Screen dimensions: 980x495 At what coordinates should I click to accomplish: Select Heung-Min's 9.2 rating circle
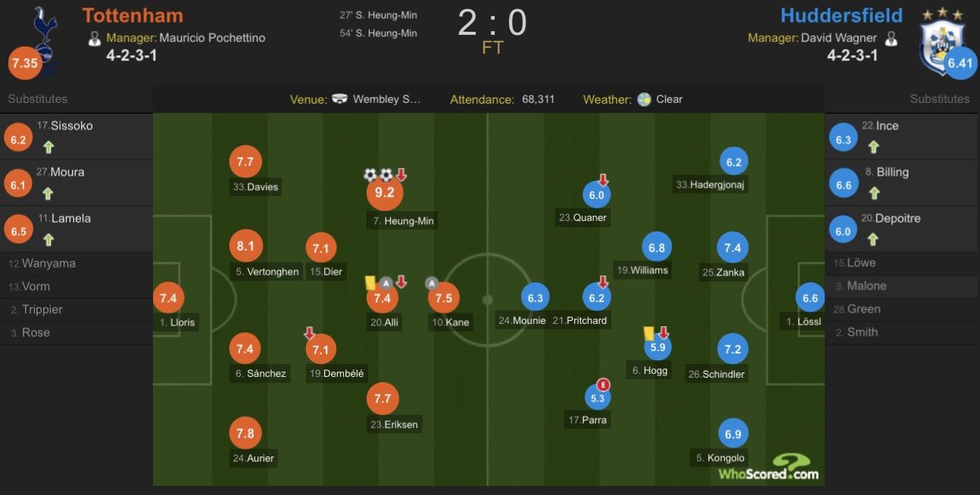click(x=385, y=193)
